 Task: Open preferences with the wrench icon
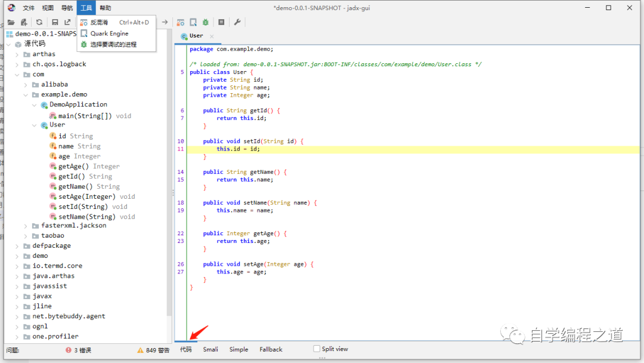pyautogui.click(x=237, y=22)
